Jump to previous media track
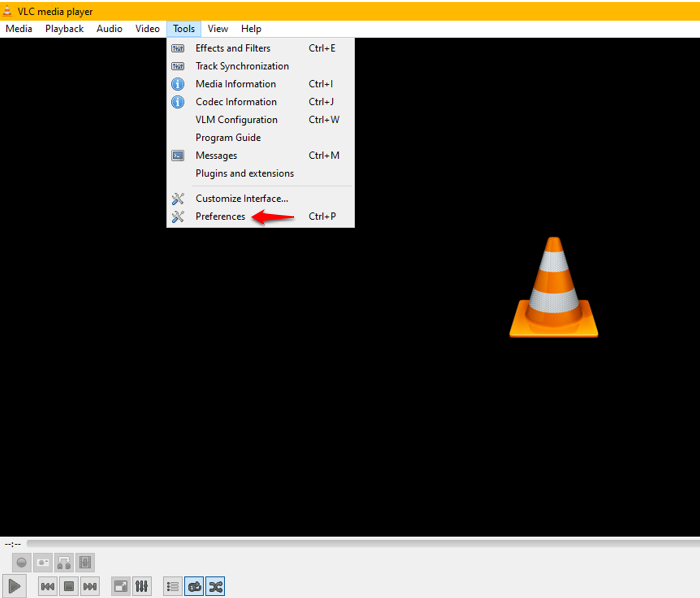 point(47,586)
